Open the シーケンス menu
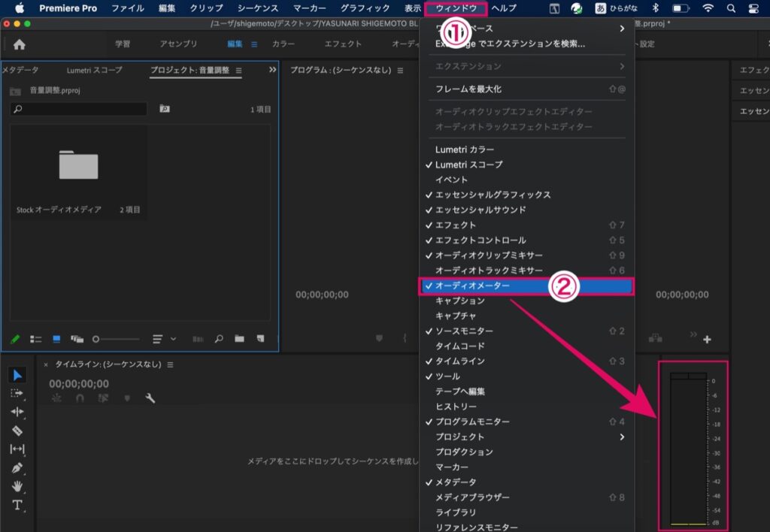This screenshot has width=770, height=532. (x=258, y=8)
